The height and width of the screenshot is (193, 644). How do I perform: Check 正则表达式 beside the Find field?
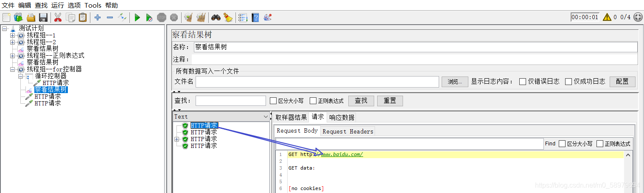600,144
